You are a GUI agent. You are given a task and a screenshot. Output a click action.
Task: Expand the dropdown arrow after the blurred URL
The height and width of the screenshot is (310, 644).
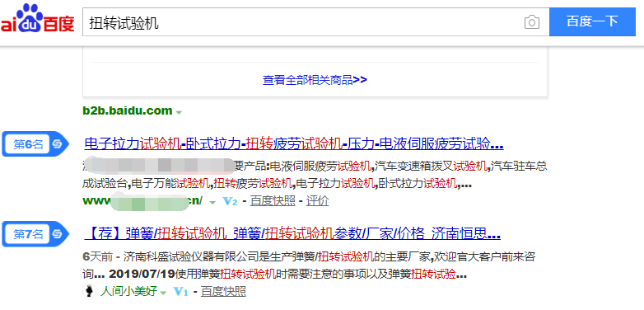point(212,202)
